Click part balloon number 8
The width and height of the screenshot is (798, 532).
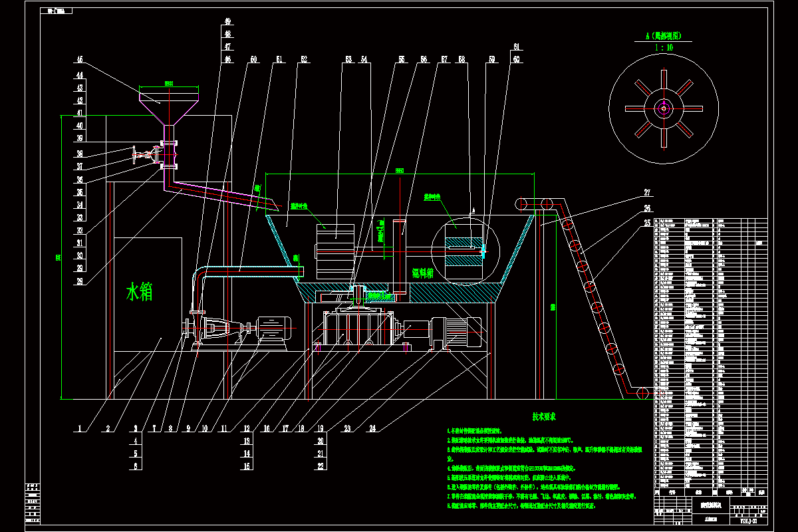(170, 429)
